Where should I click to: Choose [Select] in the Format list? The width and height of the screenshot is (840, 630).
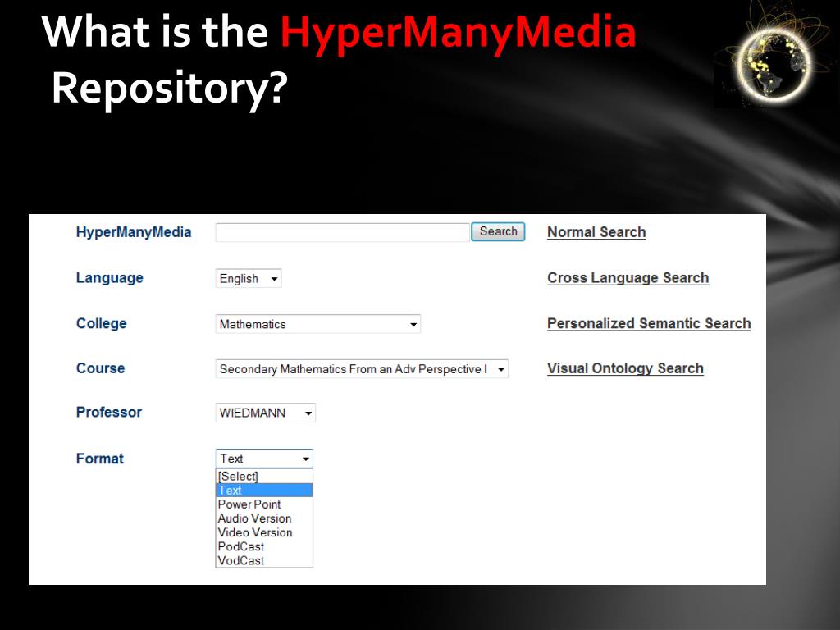click(264, 477)
